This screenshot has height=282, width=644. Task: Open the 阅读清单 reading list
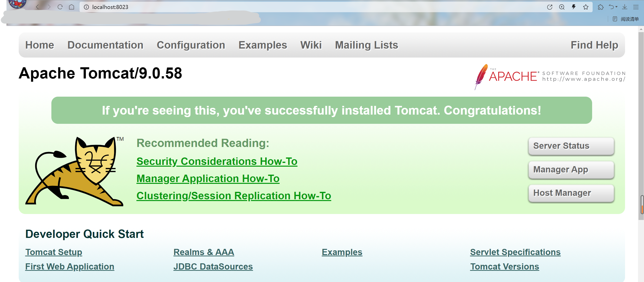[626, 19]
